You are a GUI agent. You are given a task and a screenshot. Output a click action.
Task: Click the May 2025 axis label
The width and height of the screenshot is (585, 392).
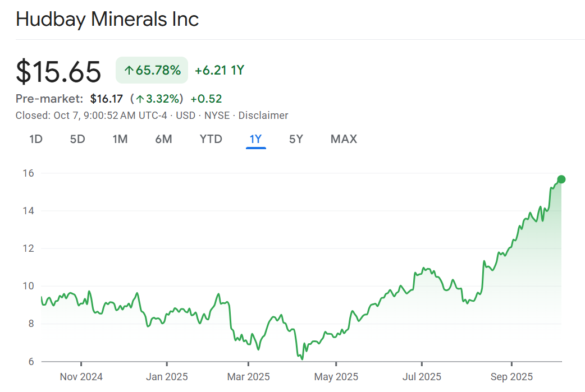point(335,376)
